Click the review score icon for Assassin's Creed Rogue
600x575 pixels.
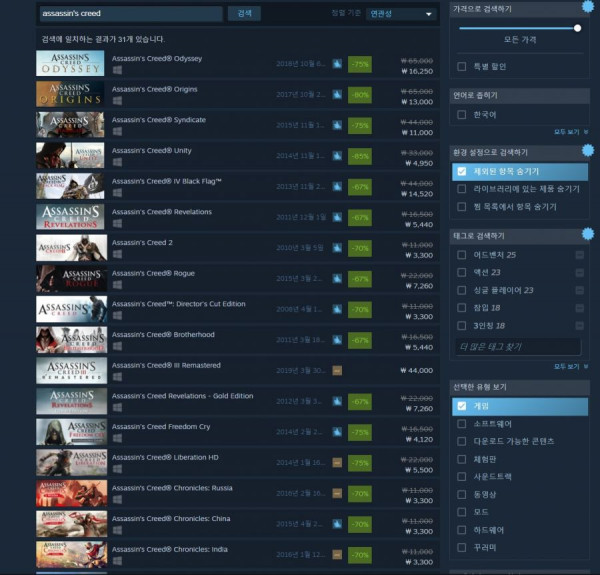(x=337, y=279)
